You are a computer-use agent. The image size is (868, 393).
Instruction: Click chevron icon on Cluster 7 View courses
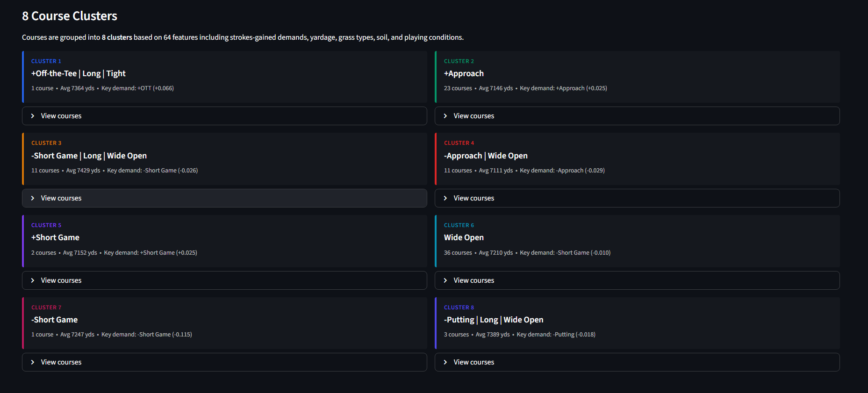[x=33, y=362]
